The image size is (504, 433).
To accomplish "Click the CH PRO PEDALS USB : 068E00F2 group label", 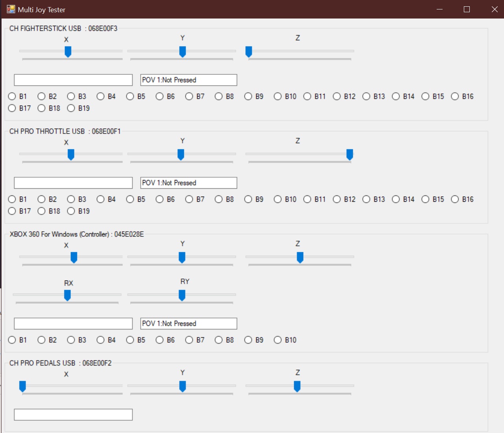I will pyautogui.click(x=61, y=363).
